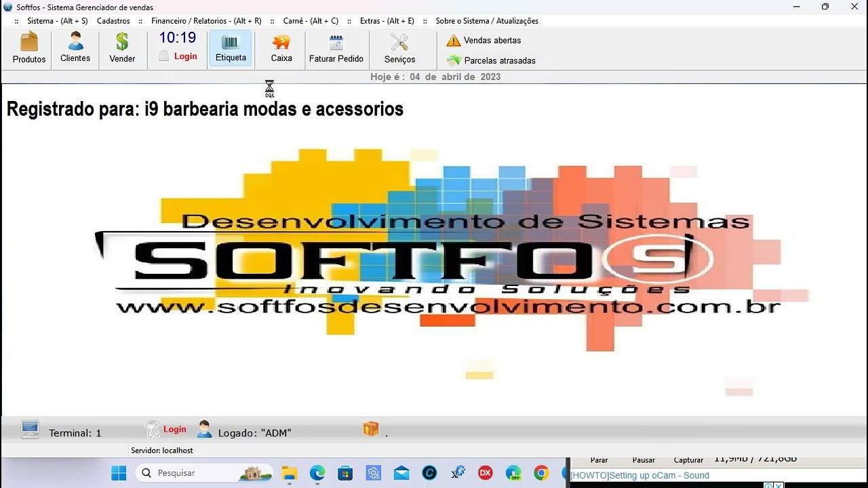Open the Etiqueta barcode tool
Screen dimensions: 868x488
(231, 48)
